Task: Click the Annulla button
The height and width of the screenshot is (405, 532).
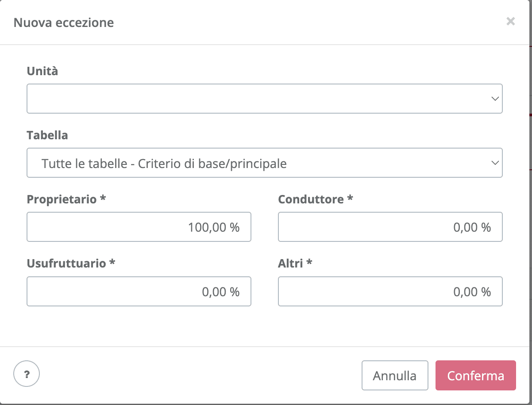Action: pos(395,375)
